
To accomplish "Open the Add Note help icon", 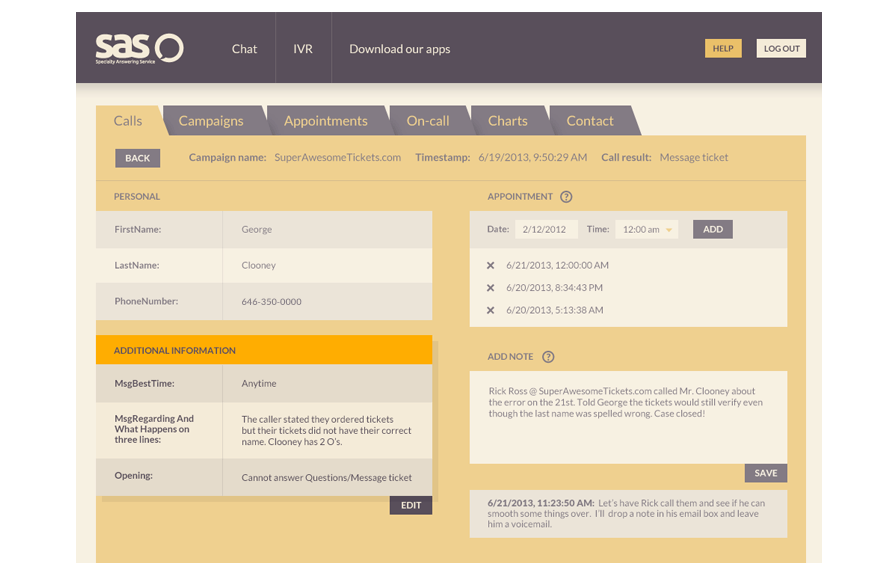I will [548, 356].
